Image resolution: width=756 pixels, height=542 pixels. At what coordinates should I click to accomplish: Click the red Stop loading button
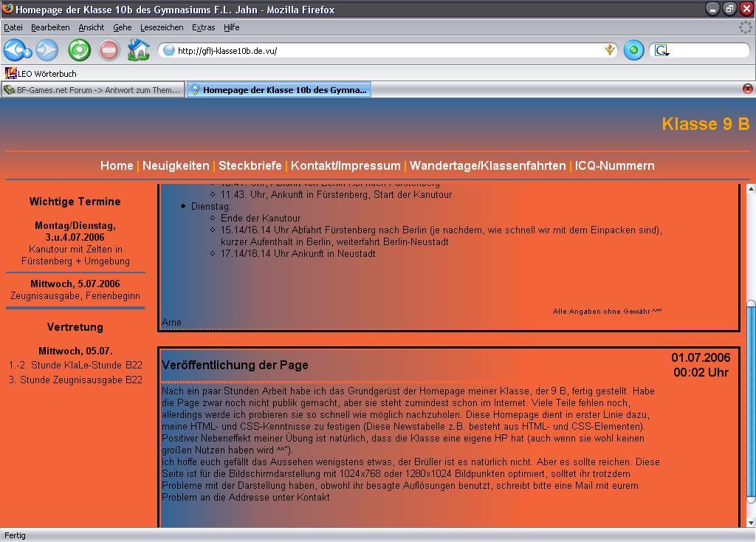click(109, 50)
